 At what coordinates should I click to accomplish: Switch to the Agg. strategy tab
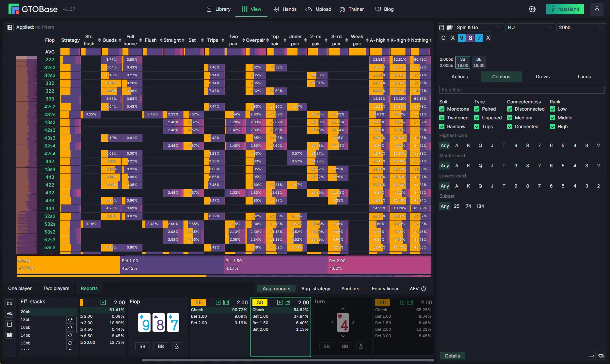(x=315, y=289)
